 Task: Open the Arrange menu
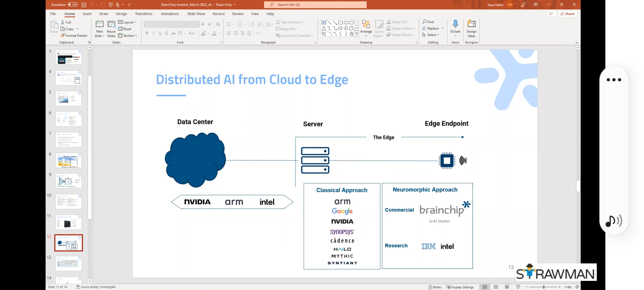coord(366,29)
